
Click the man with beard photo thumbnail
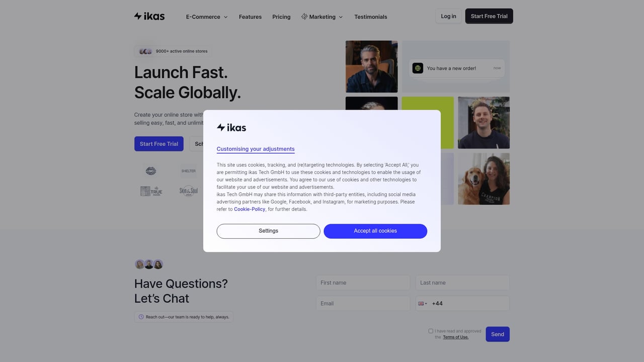[371, 66]
